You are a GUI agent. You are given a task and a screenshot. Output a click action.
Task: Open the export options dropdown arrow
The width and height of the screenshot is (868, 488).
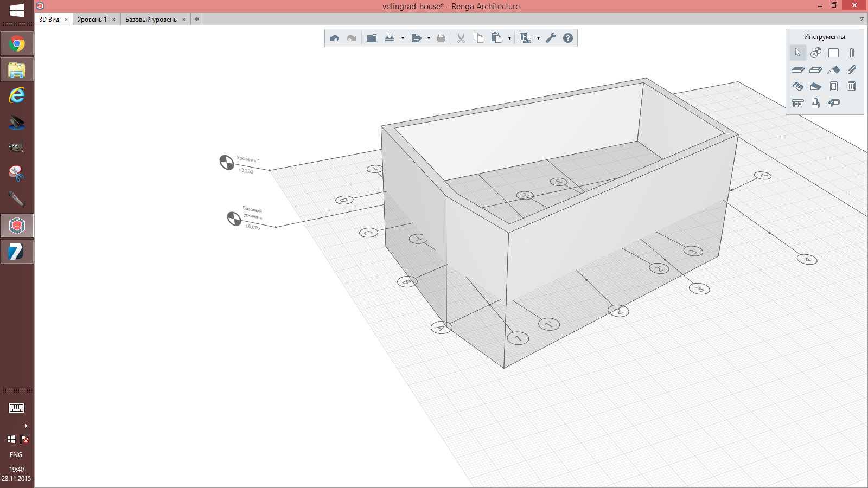tap(429, 38)
